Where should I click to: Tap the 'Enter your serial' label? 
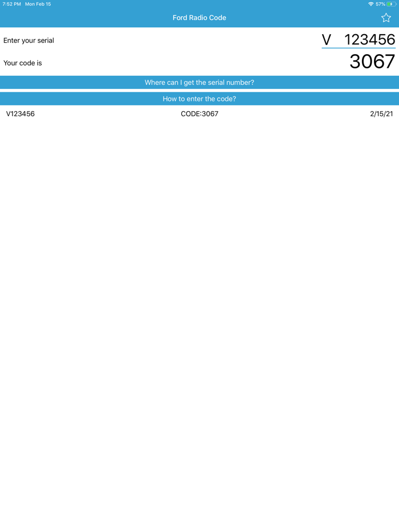click(x=28, y=40)
